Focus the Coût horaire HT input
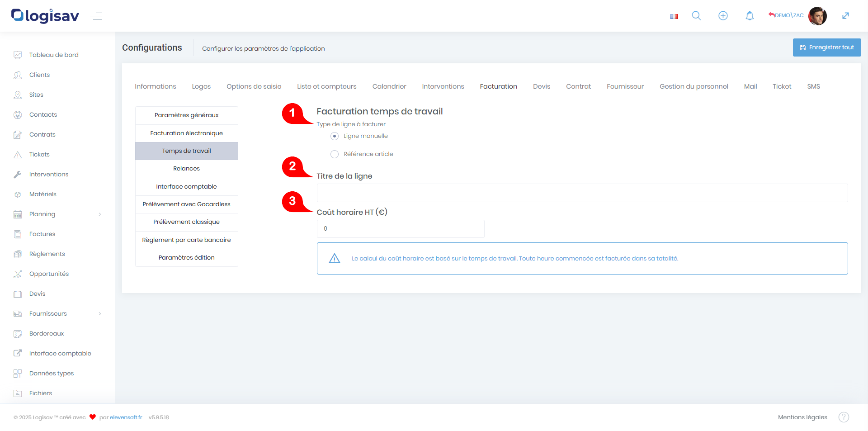The height and width of the screenshot is (431, 868). tap(400, 229)
